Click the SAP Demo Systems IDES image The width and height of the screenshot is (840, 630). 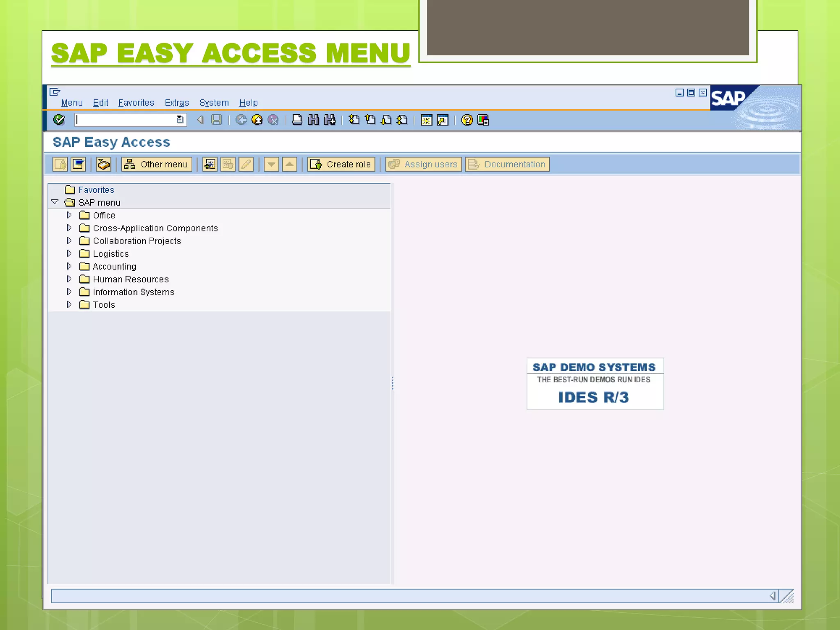(595, 383)
